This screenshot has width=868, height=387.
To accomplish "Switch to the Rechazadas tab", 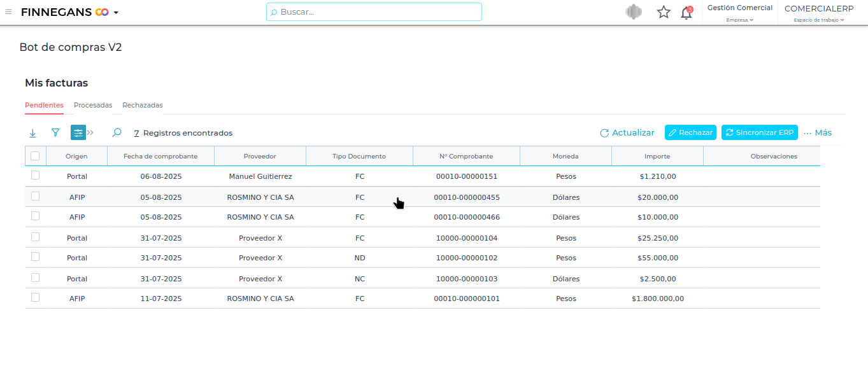I will tap(143, 105).
